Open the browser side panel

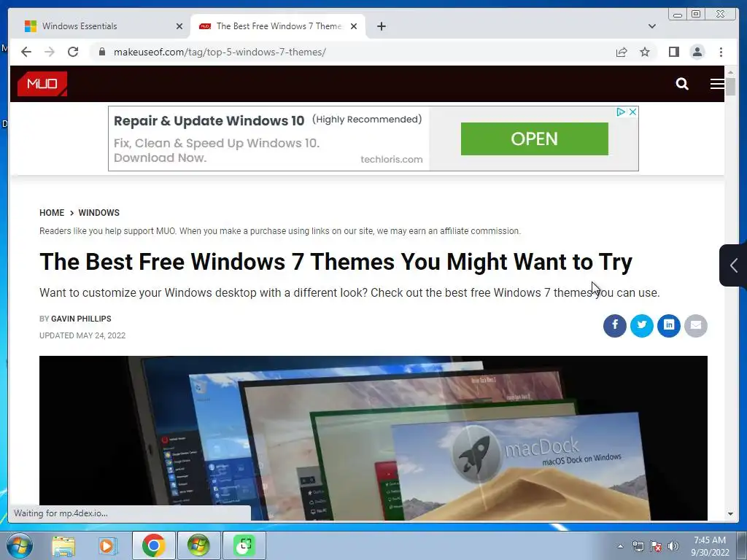click(673, 52)
